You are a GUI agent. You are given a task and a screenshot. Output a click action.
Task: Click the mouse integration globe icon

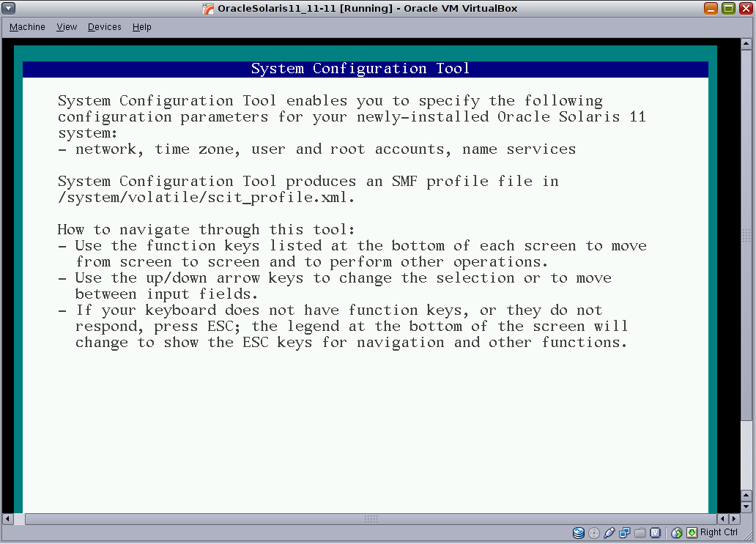(676, 532)
